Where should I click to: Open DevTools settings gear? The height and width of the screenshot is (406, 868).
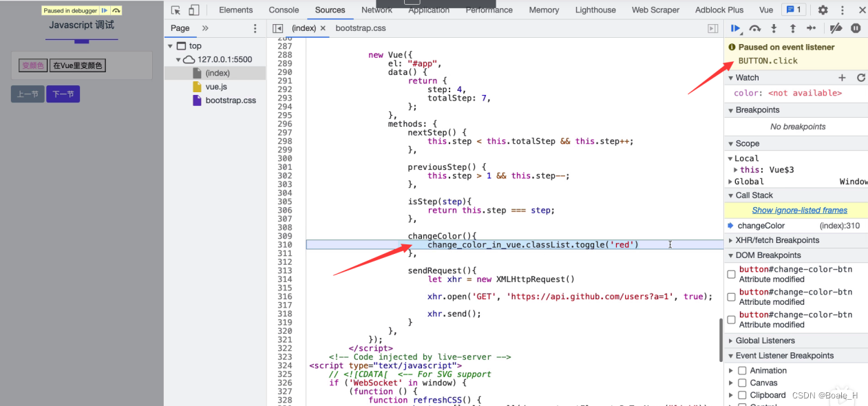pos(823,10)
